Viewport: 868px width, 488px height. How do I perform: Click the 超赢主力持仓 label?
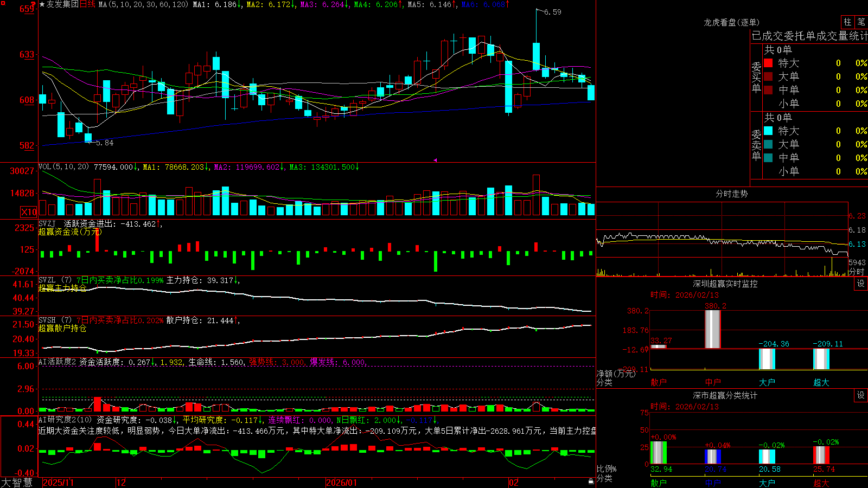[x=62, y=288]
